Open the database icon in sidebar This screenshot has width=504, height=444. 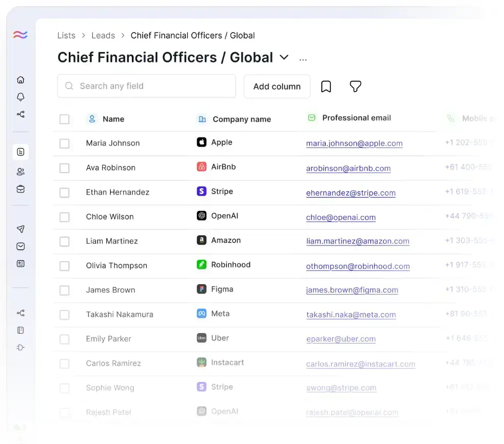[x=20, y=189]
